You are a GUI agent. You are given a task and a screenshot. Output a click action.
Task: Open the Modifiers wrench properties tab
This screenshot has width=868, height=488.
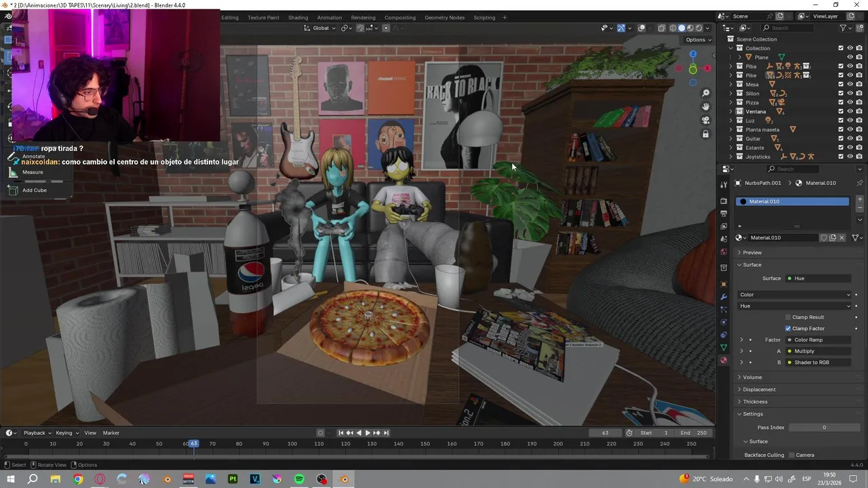724,297
